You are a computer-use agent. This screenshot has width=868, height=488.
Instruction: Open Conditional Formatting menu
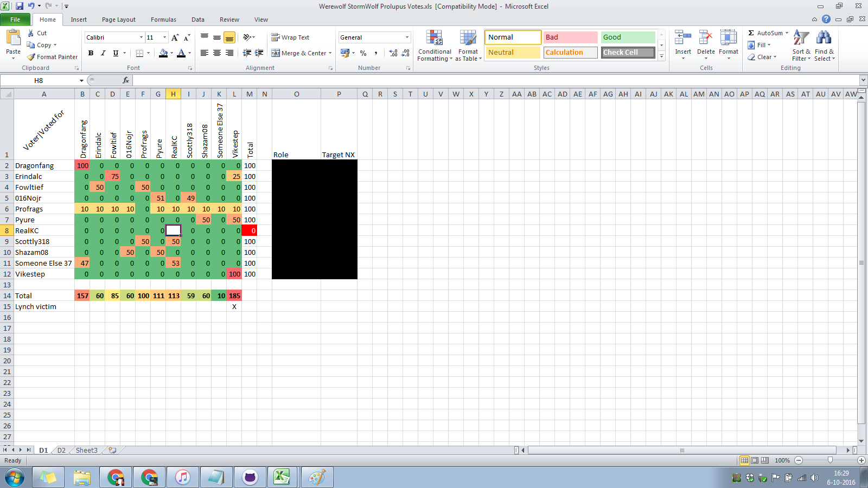[435, 46]
